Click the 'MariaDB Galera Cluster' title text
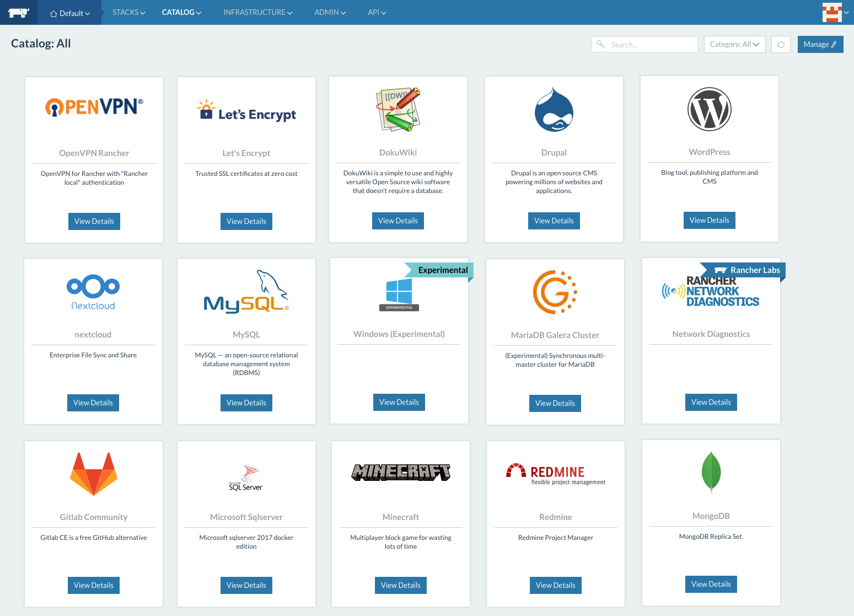 pyautogui.click(x=555, y=335)
